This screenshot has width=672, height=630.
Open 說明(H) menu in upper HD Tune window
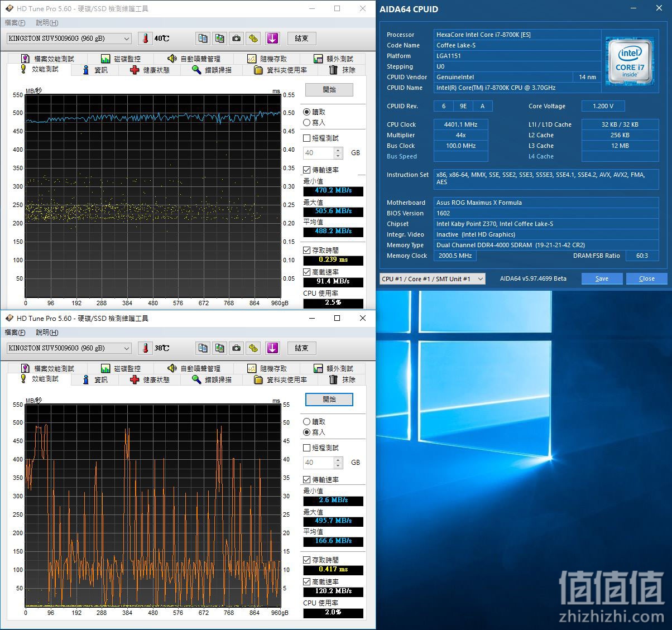(47, 23)
